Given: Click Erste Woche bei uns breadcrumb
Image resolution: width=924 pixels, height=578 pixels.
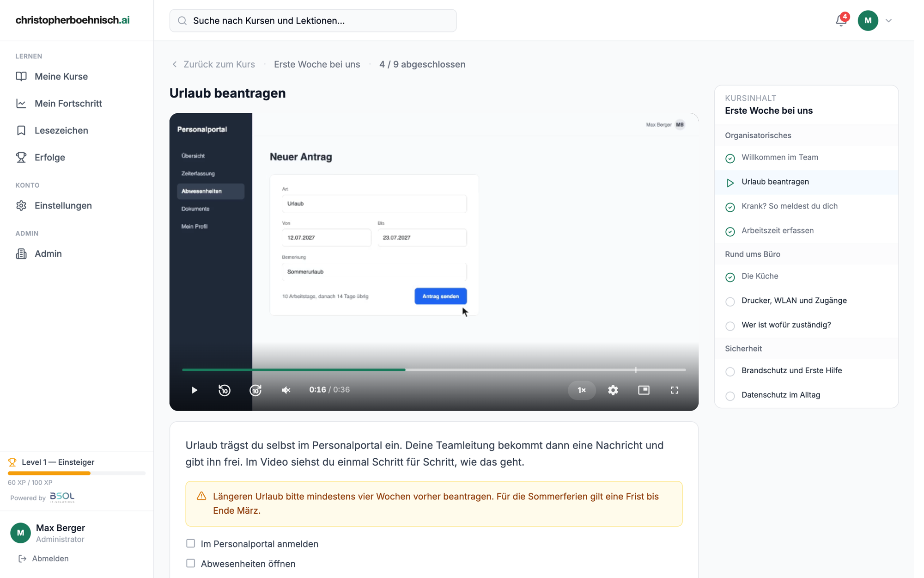Looking at the screenshot, I should click(x=317, y=64).
